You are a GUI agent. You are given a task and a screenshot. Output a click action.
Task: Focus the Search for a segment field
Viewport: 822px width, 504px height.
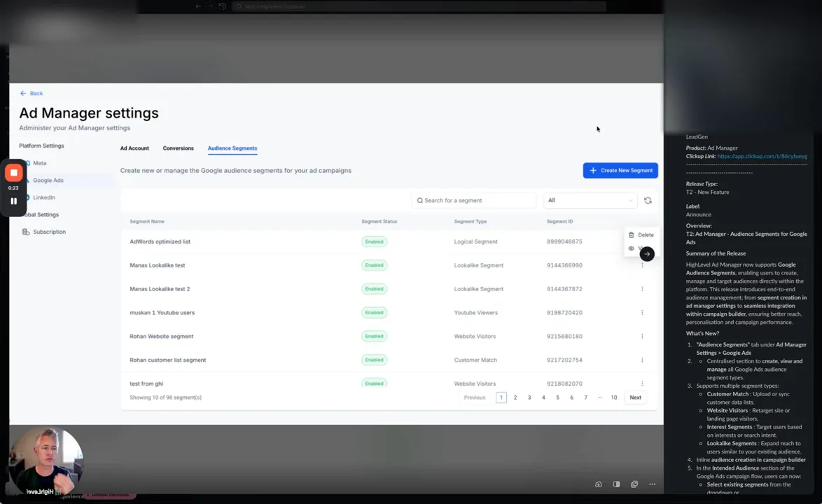(474, 200)
